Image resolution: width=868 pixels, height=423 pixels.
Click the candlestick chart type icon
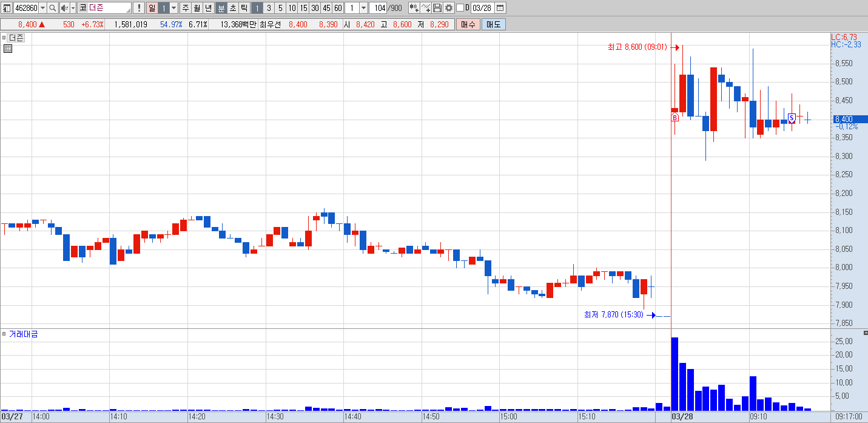pyautogui.click(x=414, y=8)
